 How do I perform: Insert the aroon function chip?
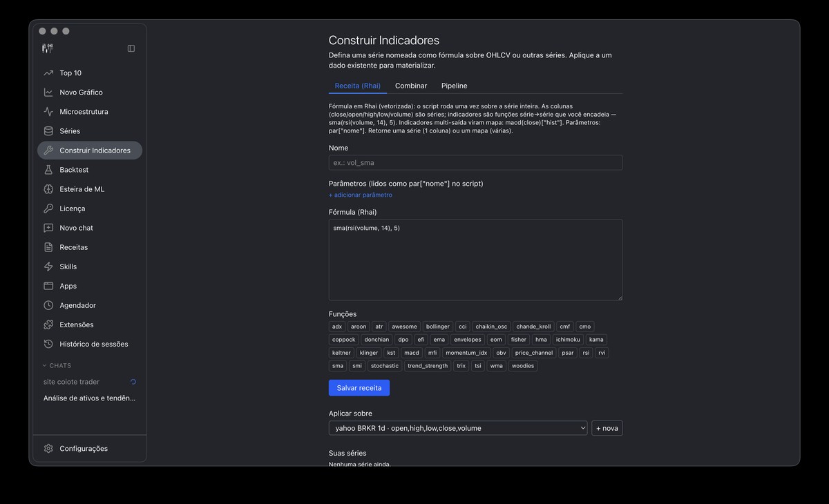pyautogui.click(x=359, y=327)
